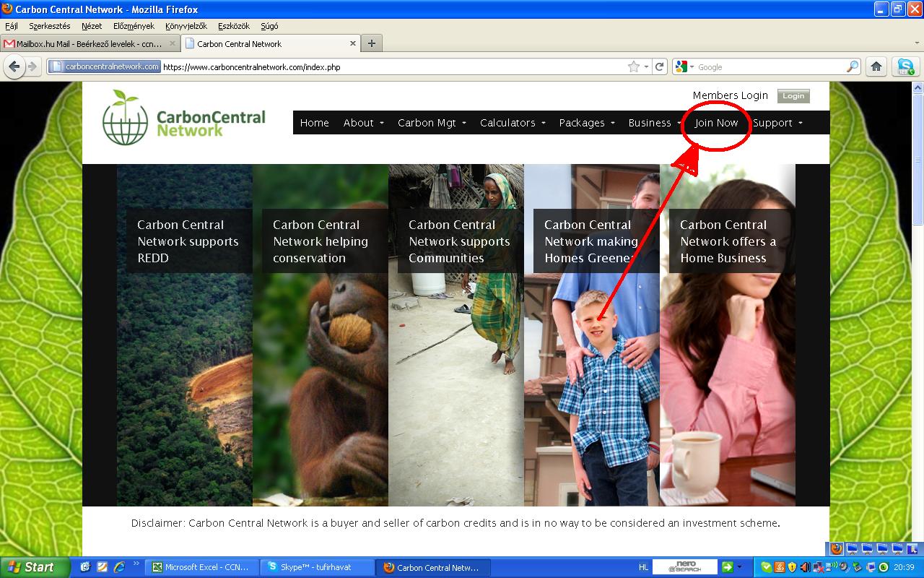Image resolution: width=924 pixels, height=578 pixels.
Task: Click the search magnifier icon
Action: (853, 66)
